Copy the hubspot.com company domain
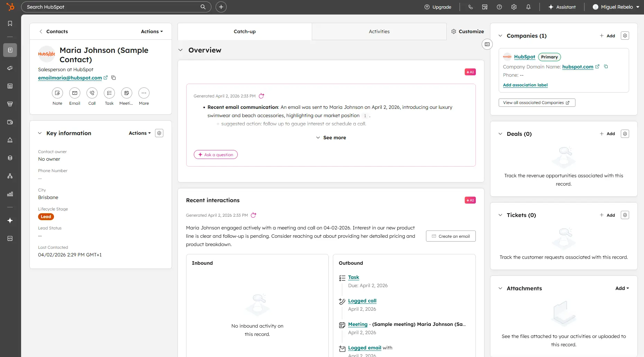Image resolution: width=644 pixels, height=357 pixels. (x=606, y=66)
